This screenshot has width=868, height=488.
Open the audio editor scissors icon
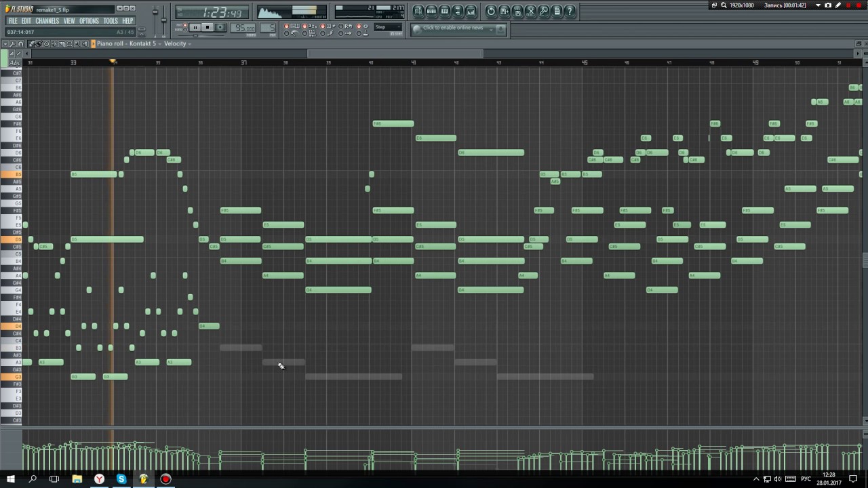click(531, 11)
